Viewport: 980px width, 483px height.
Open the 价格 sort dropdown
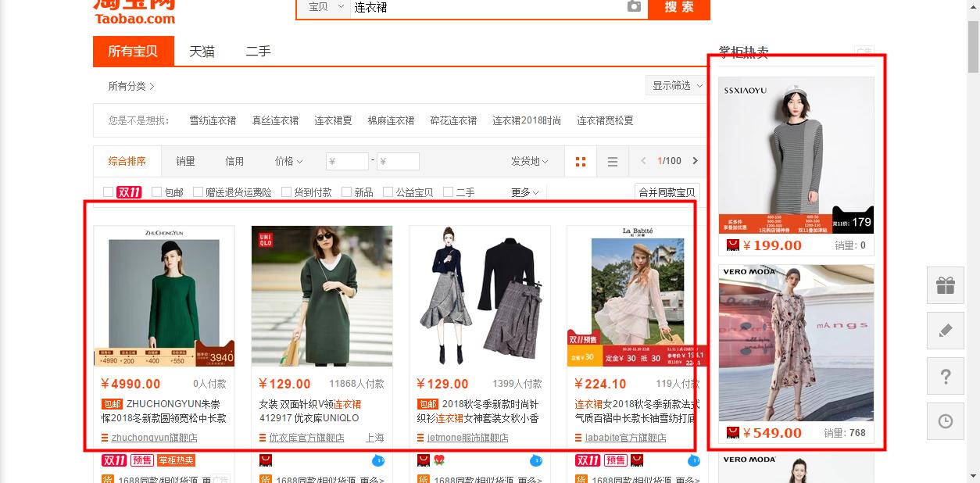288,161
